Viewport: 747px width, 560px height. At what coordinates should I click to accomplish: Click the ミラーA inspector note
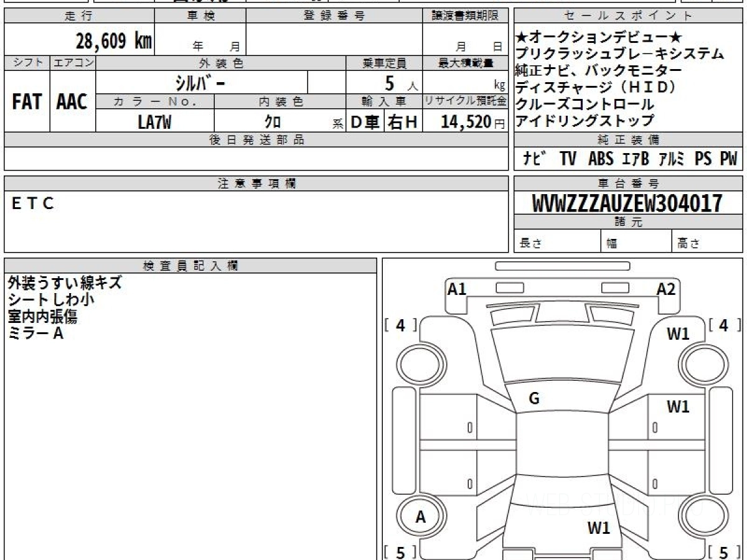(x=36, y=334)
